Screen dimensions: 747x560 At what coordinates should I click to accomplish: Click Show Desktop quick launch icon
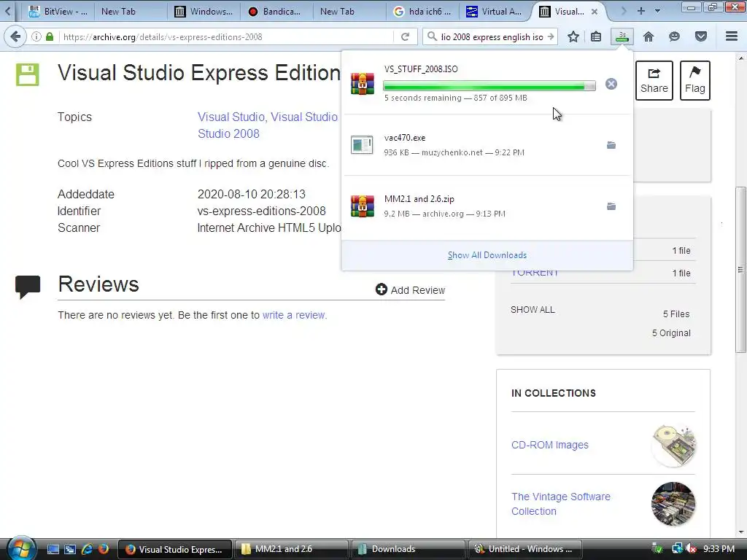[x=53, y=549]
